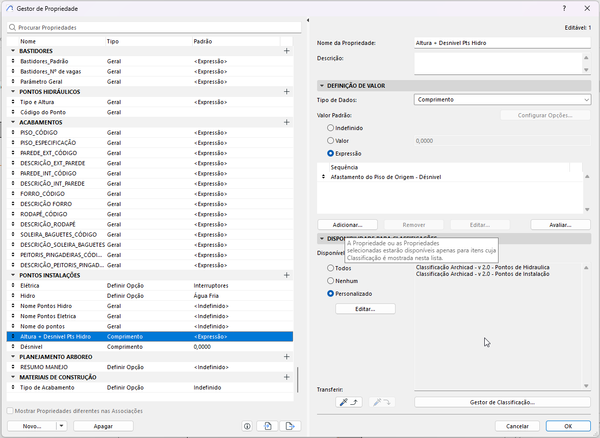
Task: Select the Expressão radio option
Action: 330,153
